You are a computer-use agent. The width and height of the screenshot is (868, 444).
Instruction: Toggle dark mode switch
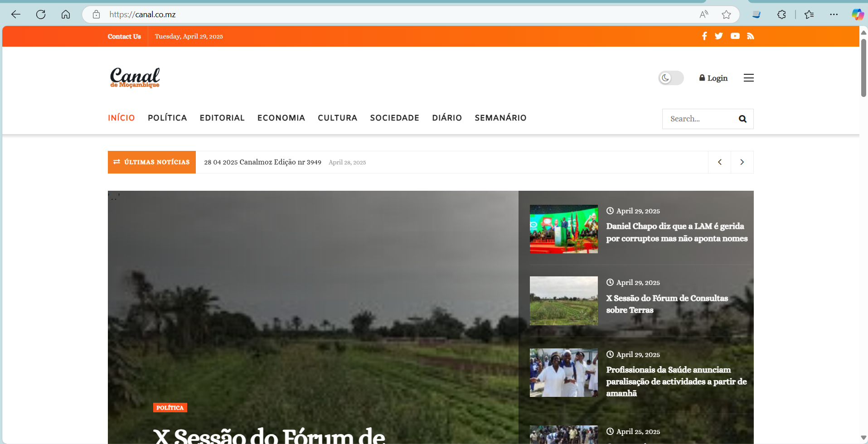coord(671,78)
